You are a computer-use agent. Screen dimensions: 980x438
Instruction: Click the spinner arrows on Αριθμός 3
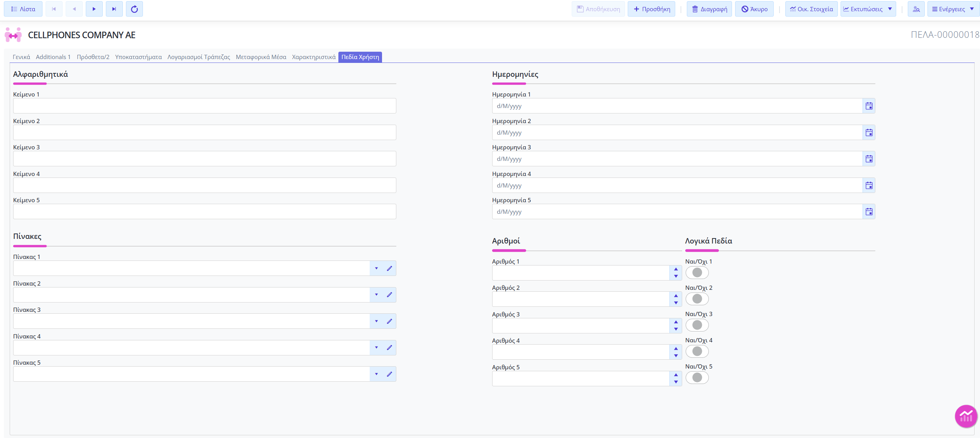676,326
